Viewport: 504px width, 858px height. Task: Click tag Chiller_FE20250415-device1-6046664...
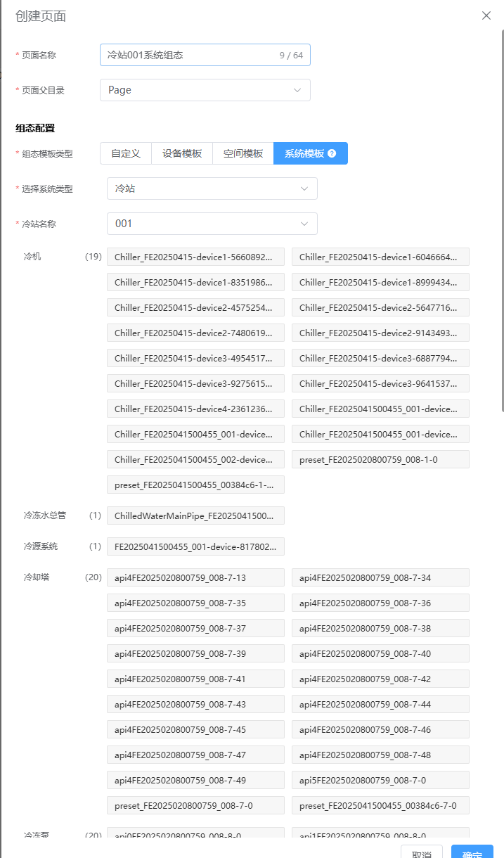(380, 257)
